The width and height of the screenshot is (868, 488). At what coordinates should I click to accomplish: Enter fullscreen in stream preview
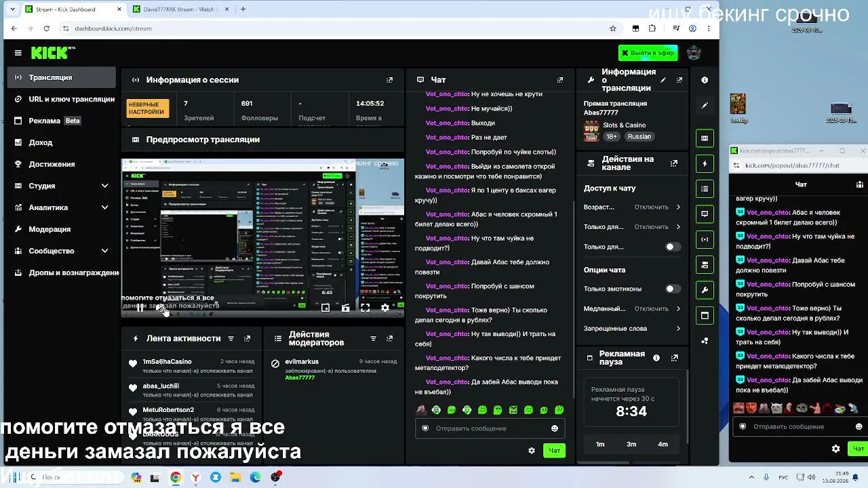(x=365, y=308)
